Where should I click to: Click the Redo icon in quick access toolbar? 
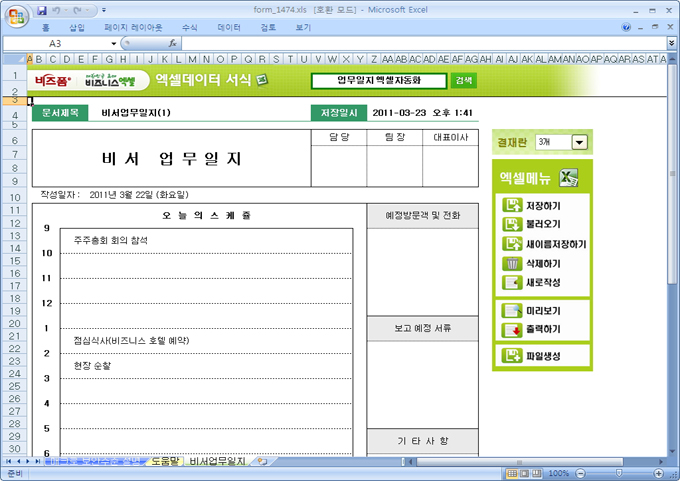click(78, 10)
